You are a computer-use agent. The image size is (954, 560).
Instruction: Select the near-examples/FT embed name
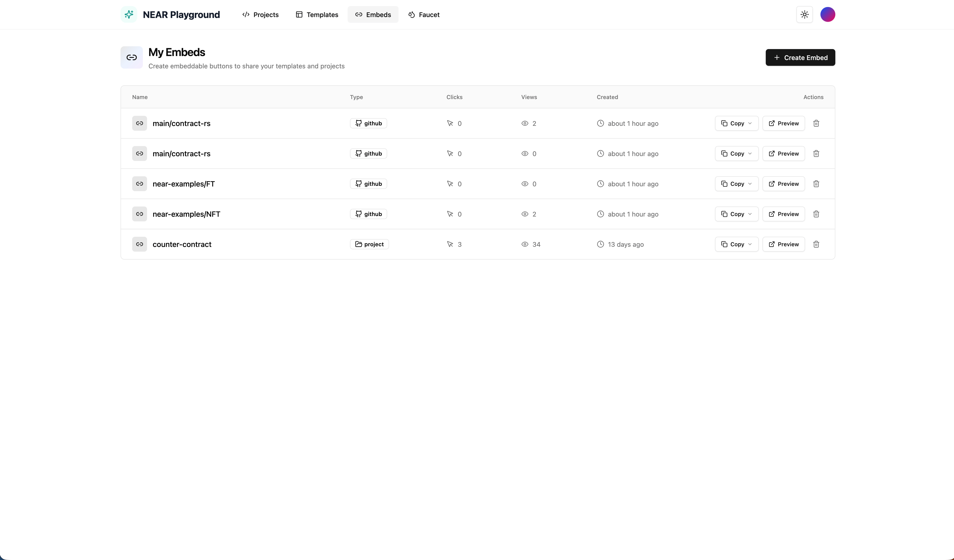[x=184, y=184]
